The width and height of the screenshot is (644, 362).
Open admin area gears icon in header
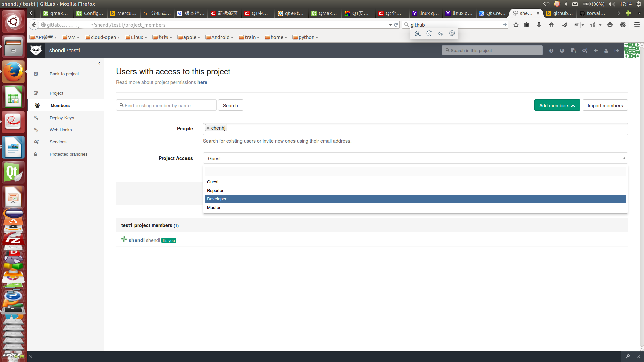click(585, 51)
